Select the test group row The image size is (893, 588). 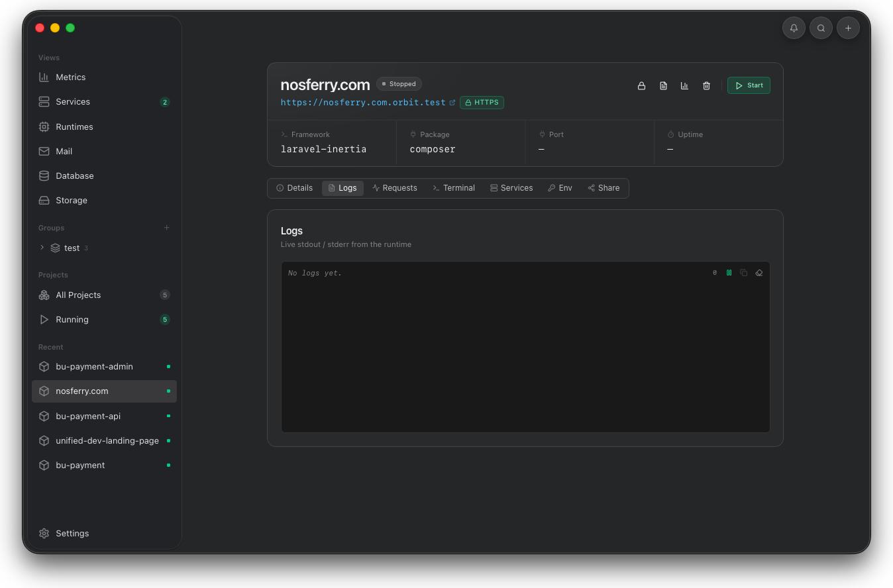104,248
